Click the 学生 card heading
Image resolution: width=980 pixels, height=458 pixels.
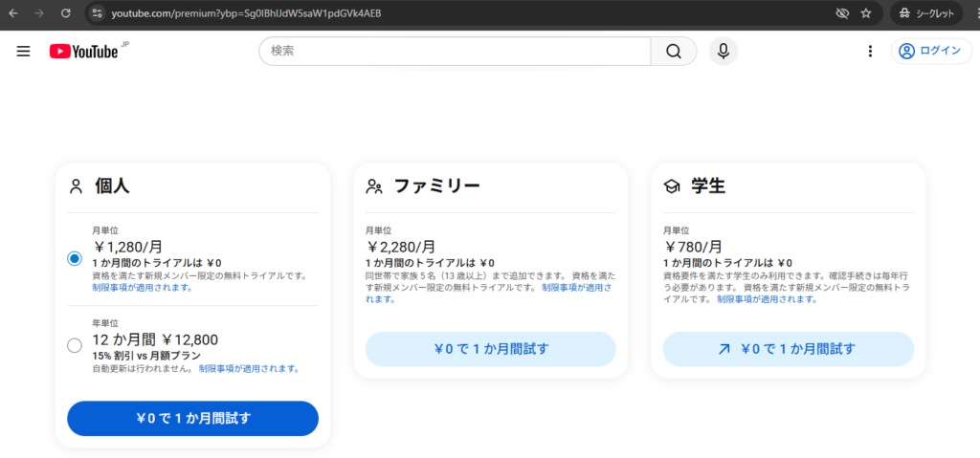(x=708, y=185)
